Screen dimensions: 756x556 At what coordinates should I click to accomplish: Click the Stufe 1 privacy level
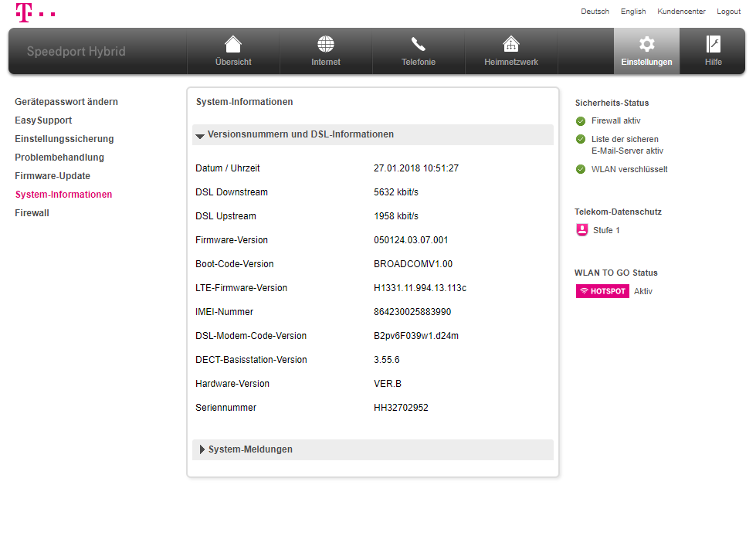[x=606, y=230]
